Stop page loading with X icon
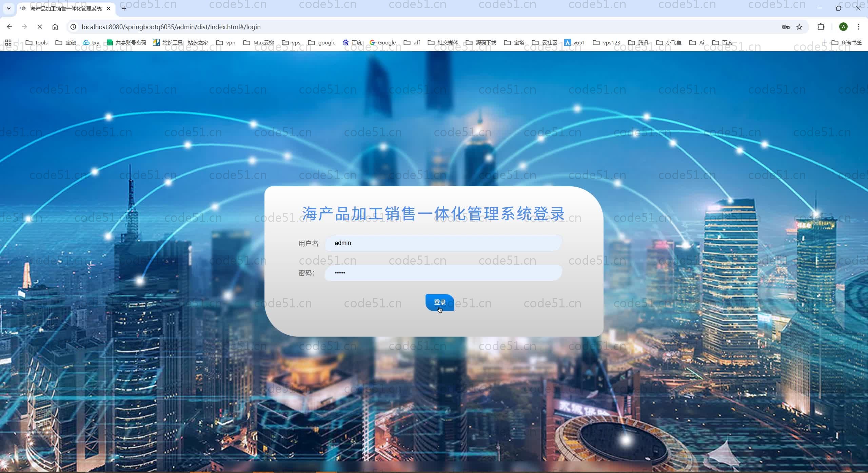The width and height of the screenshot is (868, 473). [40, 27]
